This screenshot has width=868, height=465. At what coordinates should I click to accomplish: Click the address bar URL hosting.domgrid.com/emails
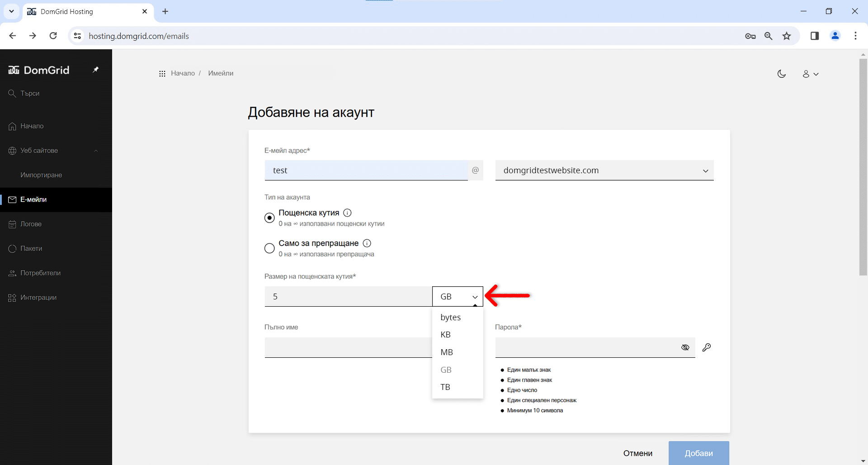coord(139,36)
